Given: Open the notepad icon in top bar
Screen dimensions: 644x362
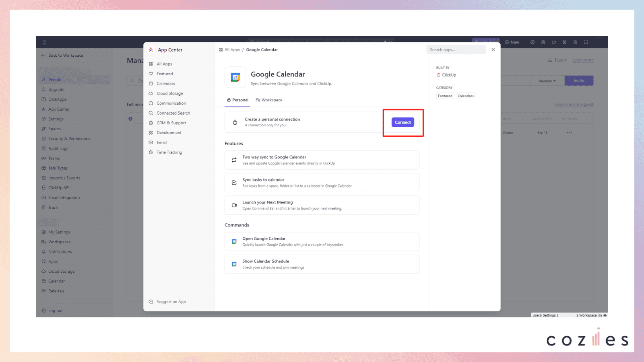Looking at the screenshot, I should pyautogui.click(x=543, y=42).
